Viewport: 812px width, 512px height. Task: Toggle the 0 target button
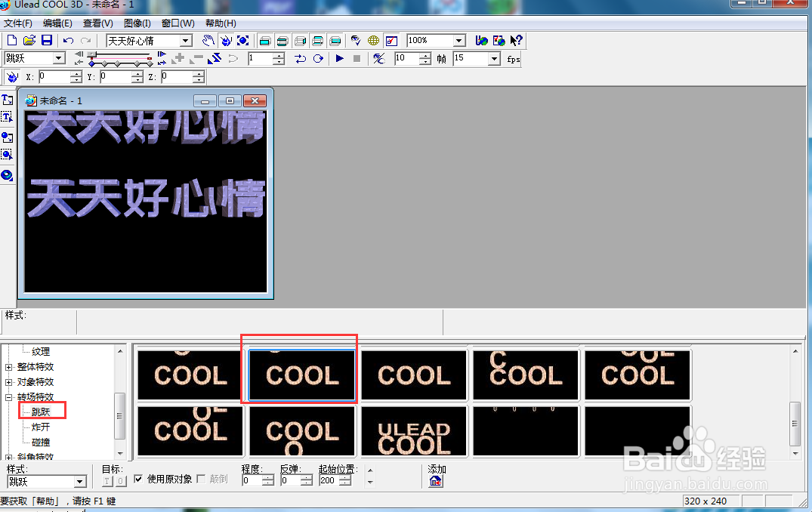point(120,481)
